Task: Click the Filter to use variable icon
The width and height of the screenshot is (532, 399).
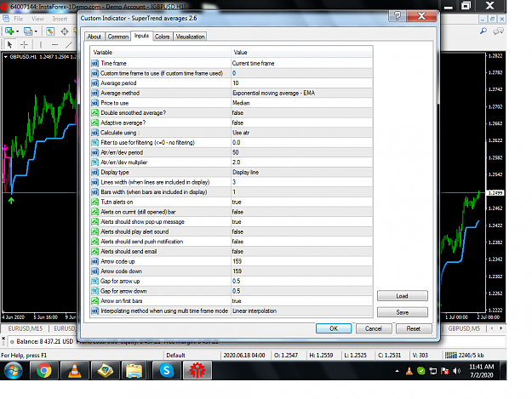Action: [x=95, y=142]
